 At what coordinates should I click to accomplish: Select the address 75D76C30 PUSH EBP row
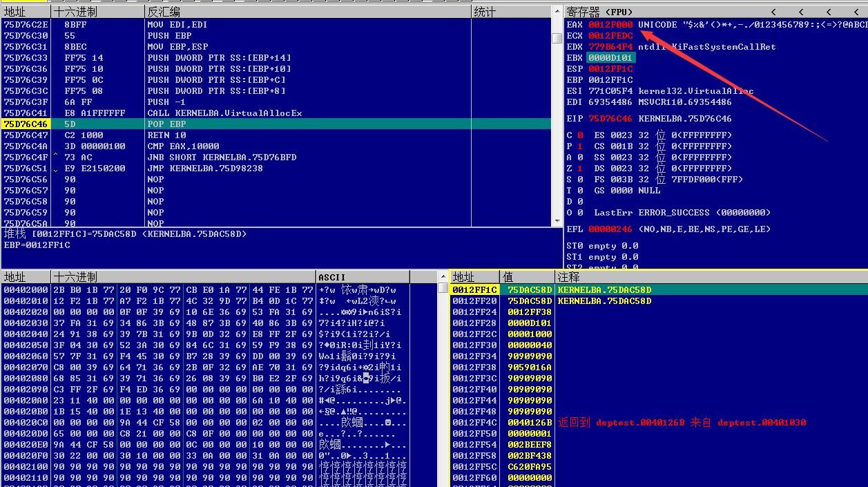pos(276,35)
